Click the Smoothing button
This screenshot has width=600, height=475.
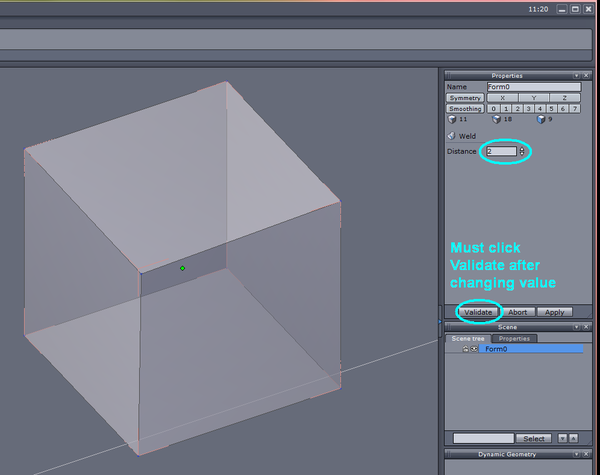point(465,109)
